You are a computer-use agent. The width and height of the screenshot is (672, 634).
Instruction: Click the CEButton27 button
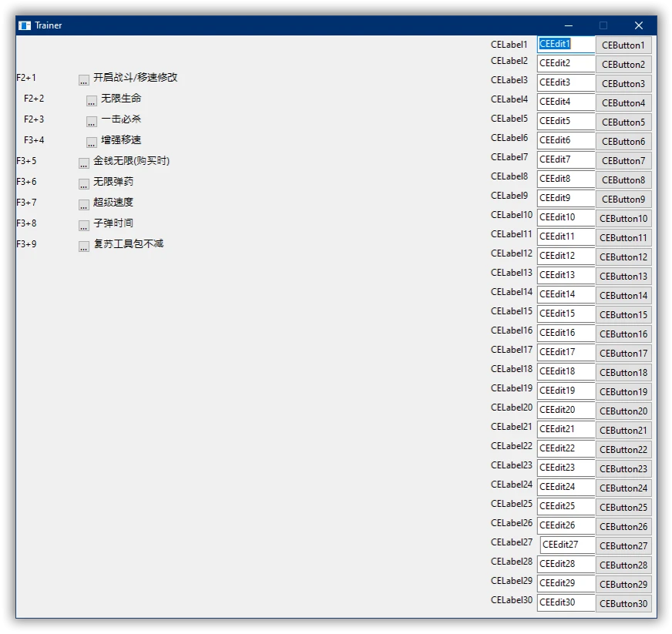[623, 546]
